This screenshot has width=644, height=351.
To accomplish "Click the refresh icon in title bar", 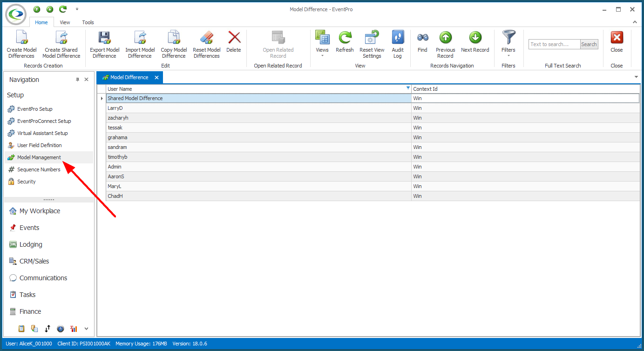I will pyautogui.click(x=63, y=9).
